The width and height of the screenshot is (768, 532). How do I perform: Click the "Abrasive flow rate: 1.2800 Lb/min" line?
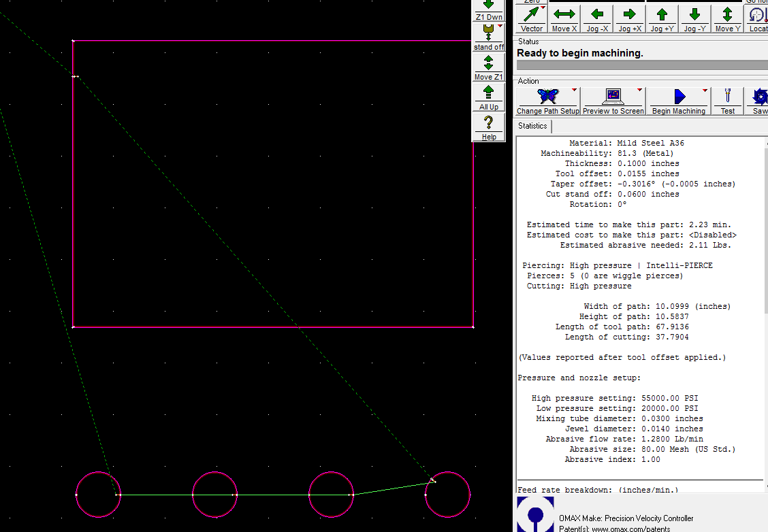tap(624, 439)
